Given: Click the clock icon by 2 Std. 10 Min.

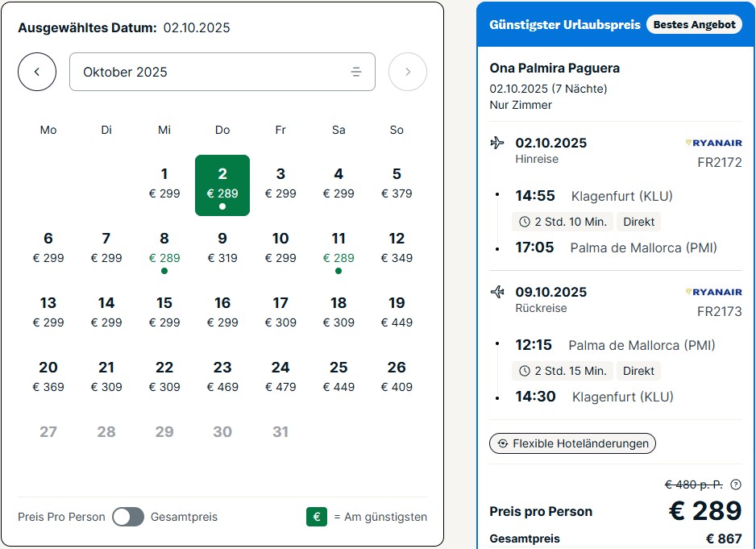Looking at the screenshot, I should pyautogui.click(x=525, y=222).
